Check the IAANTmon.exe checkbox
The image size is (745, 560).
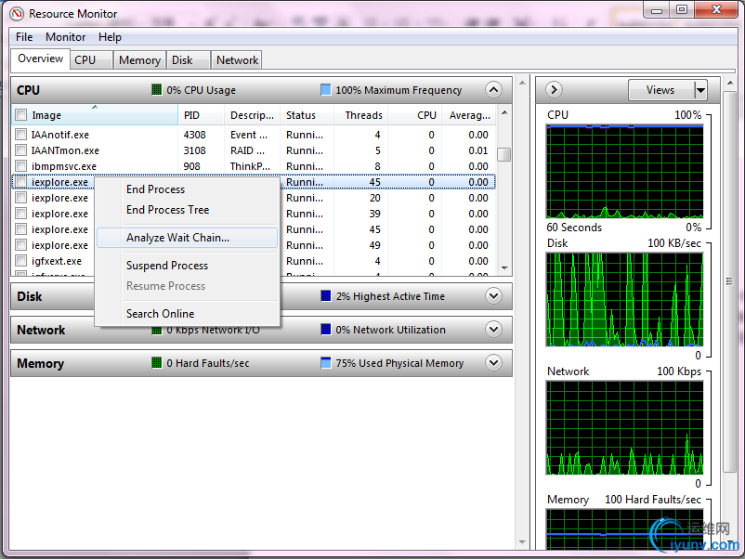[x=21, y=150]
